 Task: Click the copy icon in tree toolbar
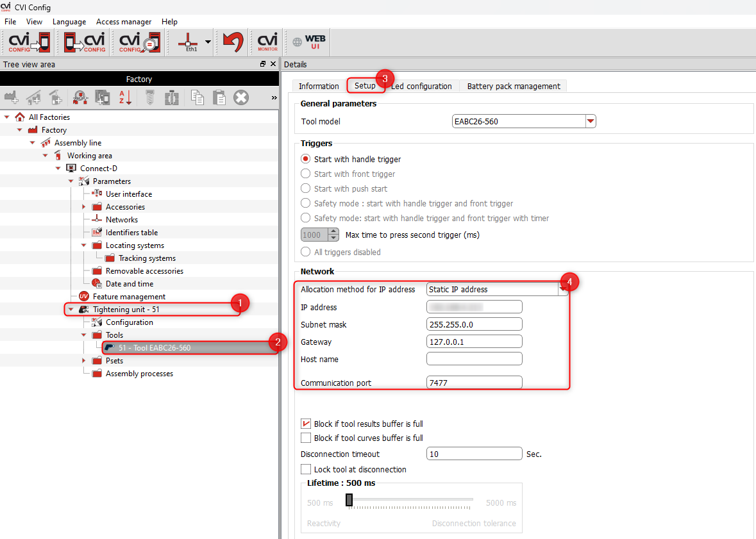197,97
